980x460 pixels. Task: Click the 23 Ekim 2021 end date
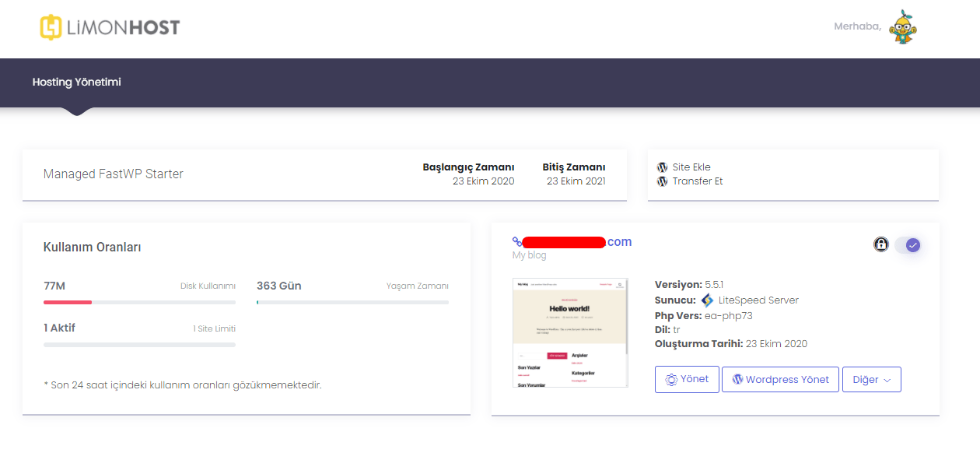tap(576, 181)
